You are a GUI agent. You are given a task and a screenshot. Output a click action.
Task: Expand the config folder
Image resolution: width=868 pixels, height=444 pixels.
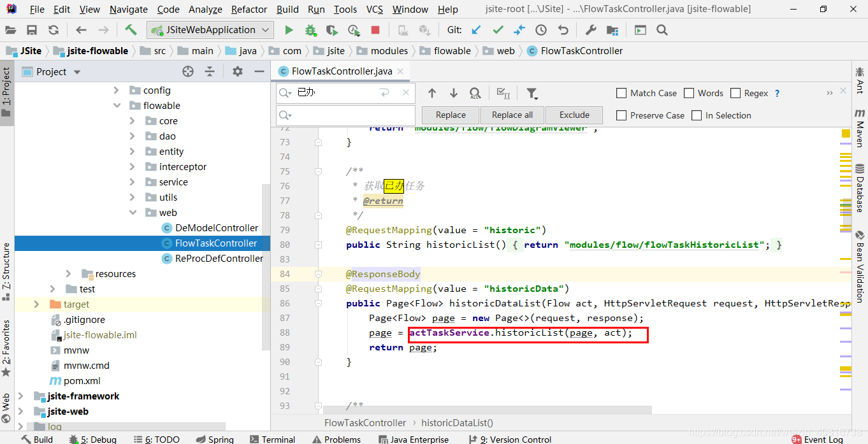click(x=117, y=90)
